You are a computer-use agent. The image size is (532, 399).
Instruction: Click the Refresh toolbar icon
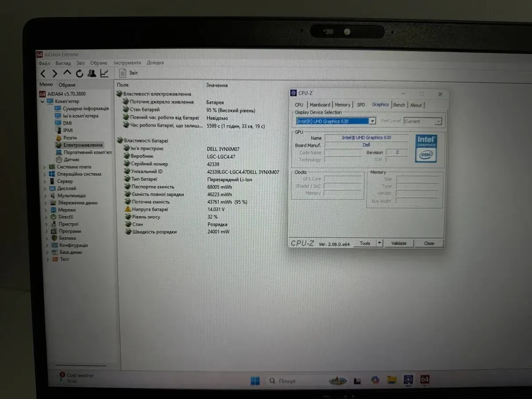coord(79,74)
